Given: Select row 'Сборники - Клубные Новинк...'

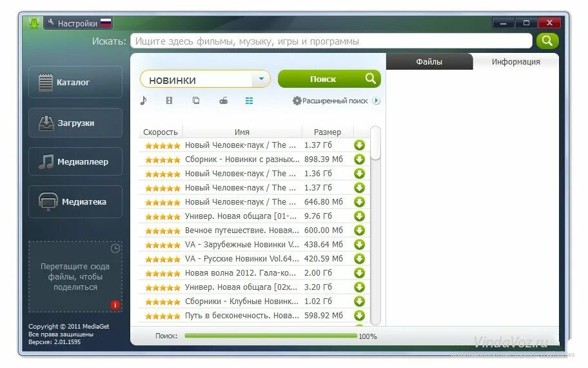Looking at the screenshot, I should tap(254, 301).
